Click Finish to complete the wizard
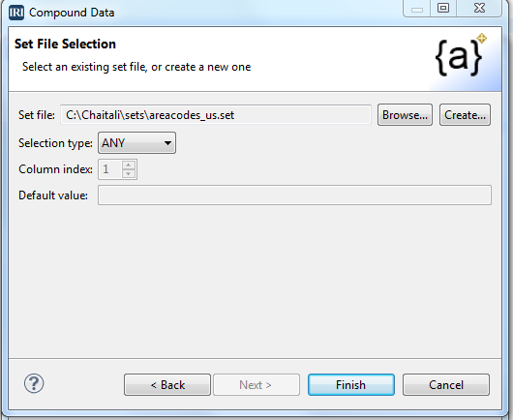Image resolution: width=513 pixels, height=420 pixels. [351, 384]
